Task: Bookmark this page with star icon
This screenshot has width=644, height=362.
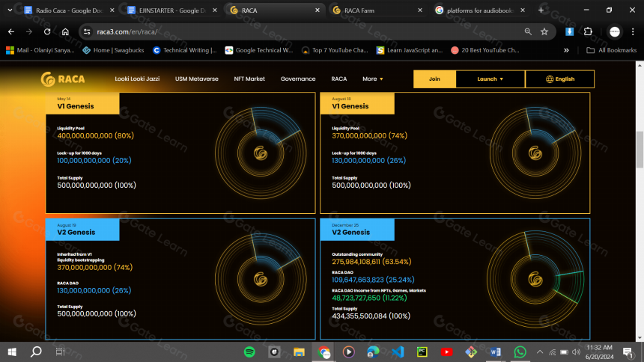Action: point(544,31)
